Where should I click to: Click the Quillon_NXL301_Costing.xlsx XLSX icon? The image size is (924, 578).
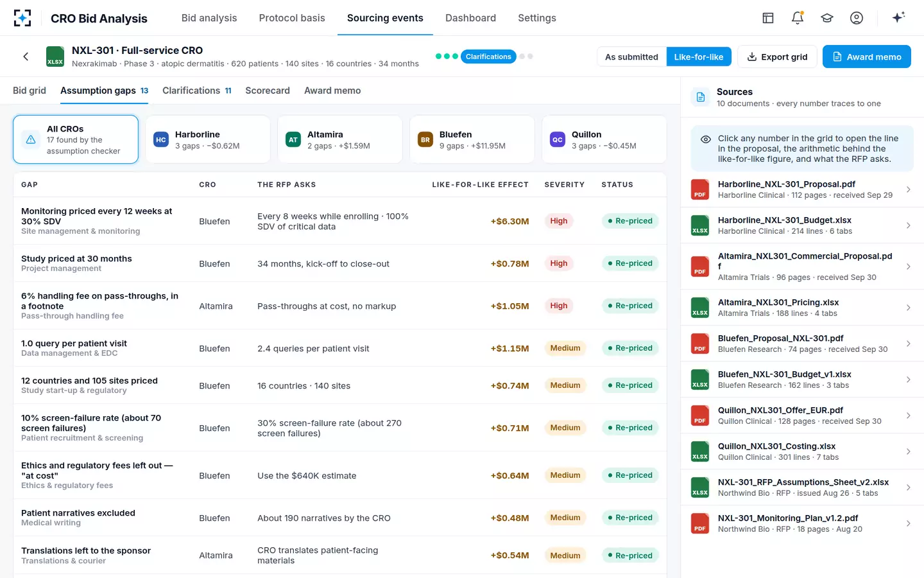pyautogui.click(x=700, y=451)
